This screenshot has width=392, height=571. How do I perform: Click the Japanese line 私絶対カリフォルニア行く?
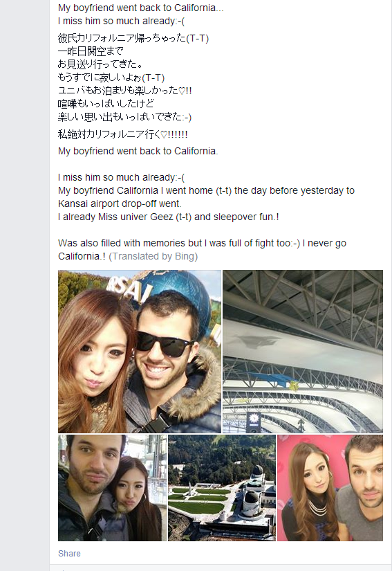pyautogui.click(x=123, y=134)
